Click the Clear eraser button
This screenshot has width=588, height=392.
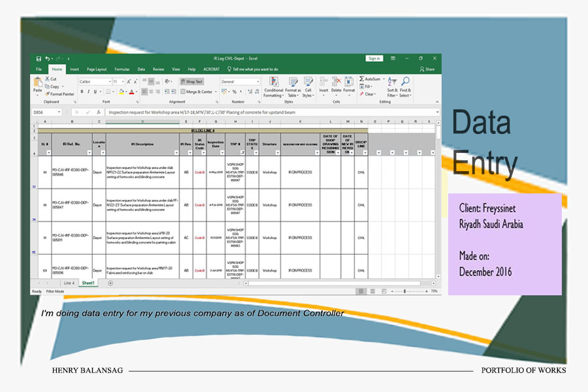pos(368,94)
